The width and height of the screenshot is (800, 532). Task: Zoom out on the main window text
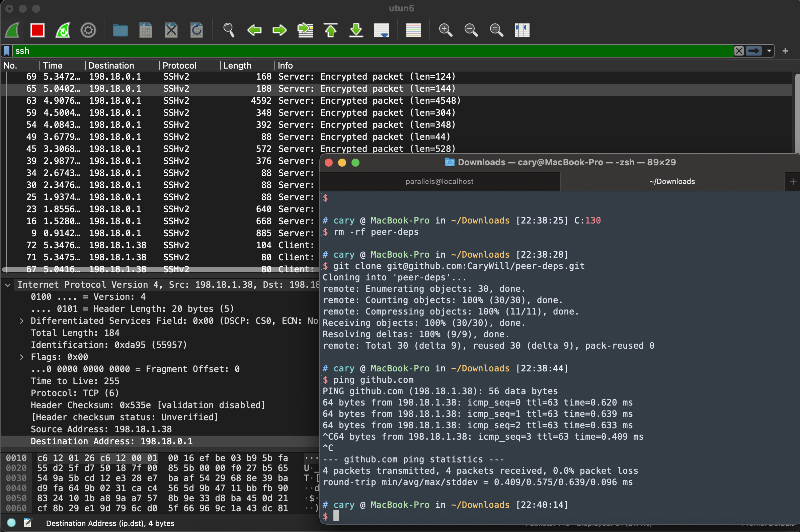pos(471,30)
